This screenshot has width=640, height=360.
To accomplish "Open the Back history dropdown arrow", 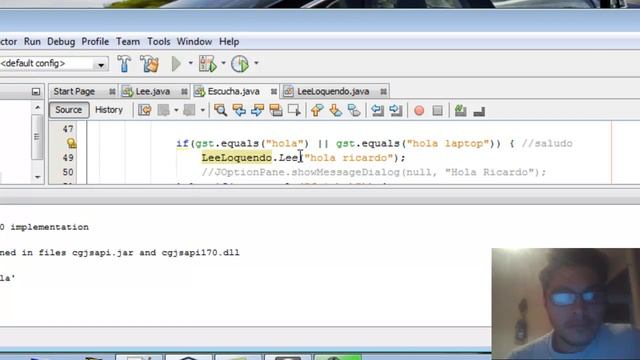I will 176,110.
